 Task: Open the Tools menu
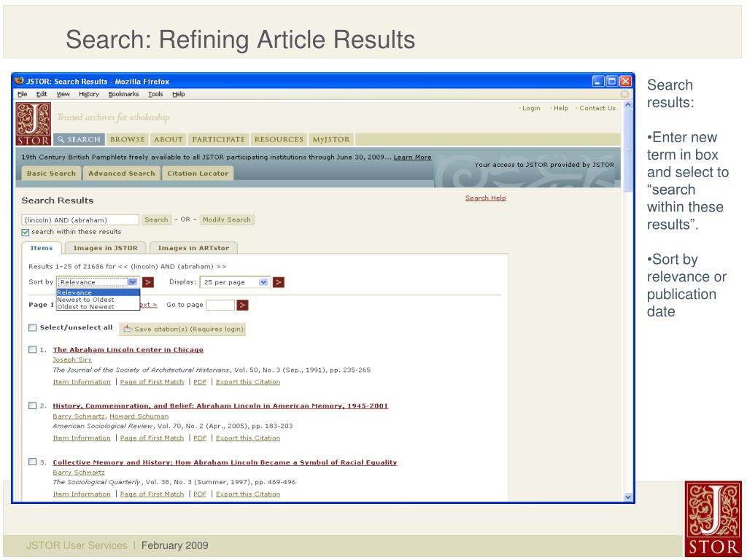[156, 94]
